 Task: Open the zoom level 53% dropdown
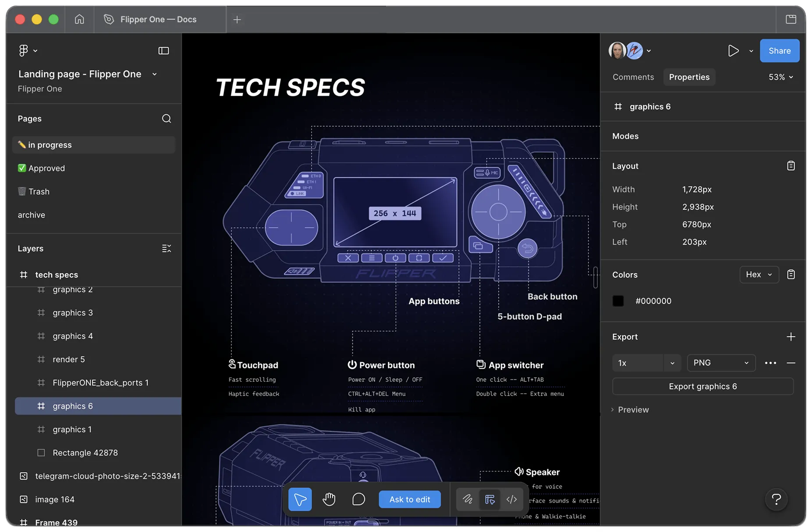[781, 77]
